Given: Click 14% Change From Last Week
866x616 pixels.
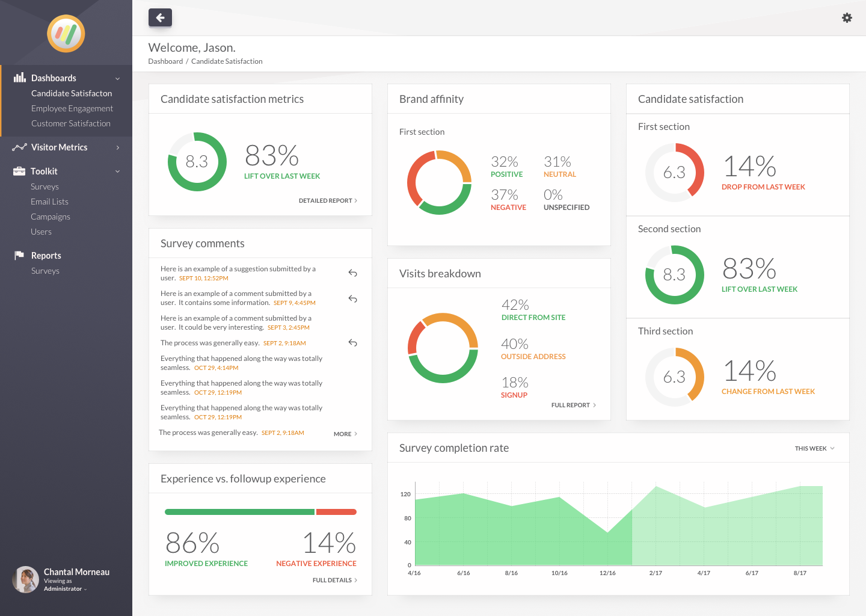Looking at the screenshot, I should 768,377.
